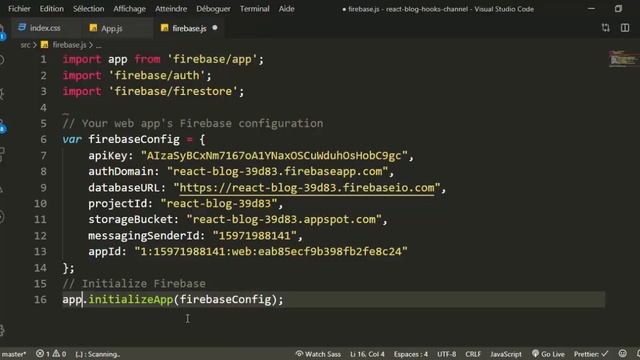Click the messagingSenderId value on line 12
Image resolution: width=640 pixels, height=360 pixels.
(x=255, y=236)
